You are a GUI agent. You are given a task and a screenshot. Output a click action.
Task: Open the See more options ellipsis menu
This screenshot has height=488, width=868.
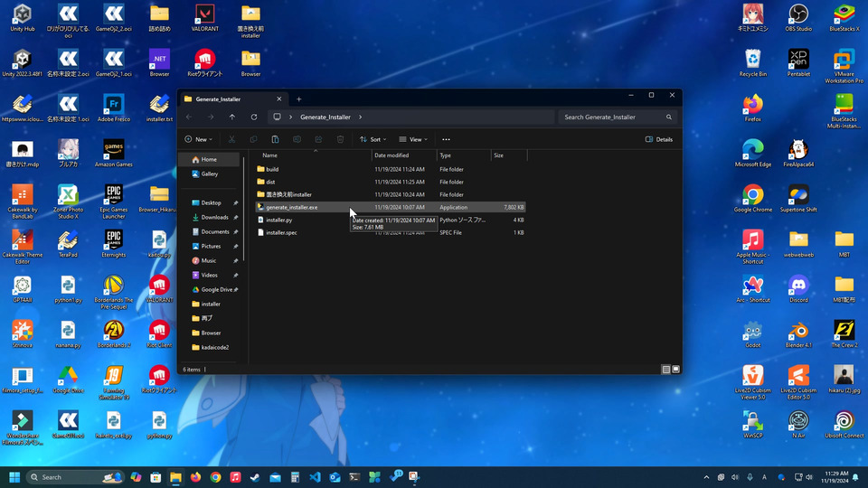tap(446, 139)
